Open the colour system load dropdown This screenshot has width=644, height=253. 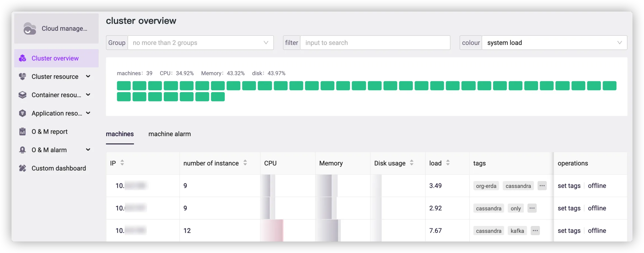(x=554, y=43)
